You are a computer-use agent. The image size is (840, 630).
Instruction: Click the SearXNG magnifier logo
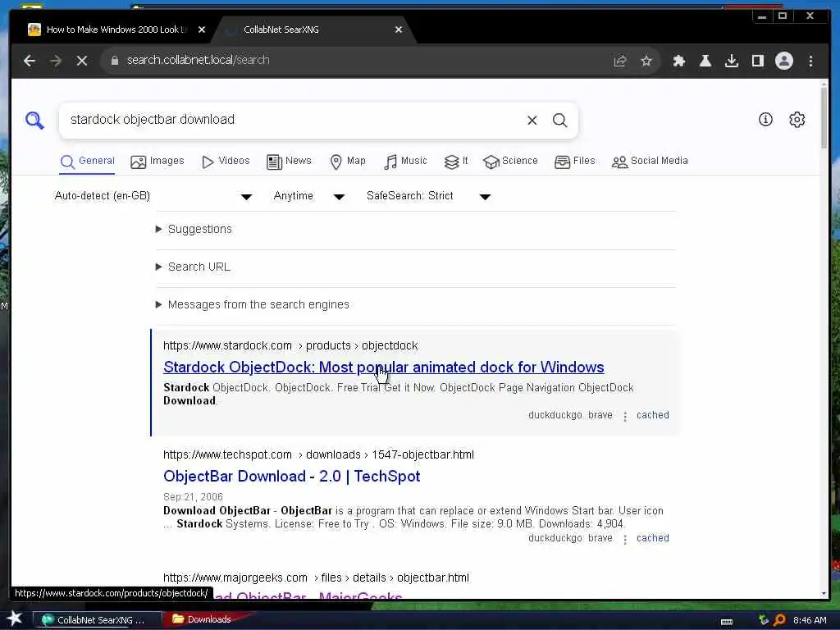click(x=34, y=120)
